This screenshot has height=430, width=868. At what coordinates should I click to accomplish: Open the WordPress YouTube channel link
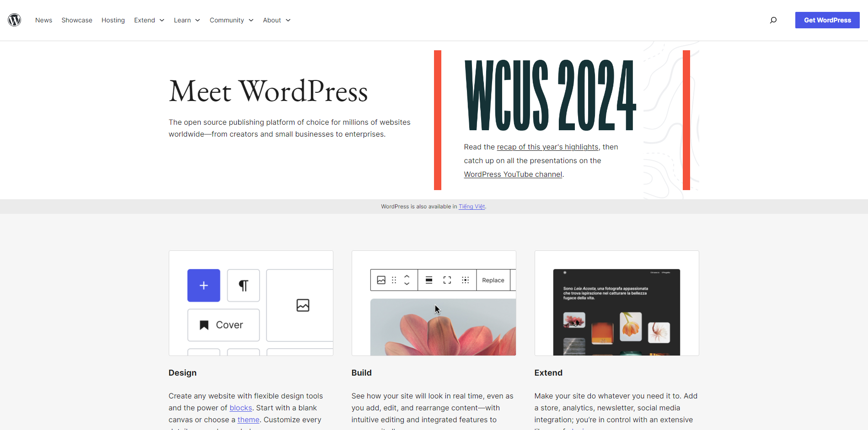[x=513, y=174]
